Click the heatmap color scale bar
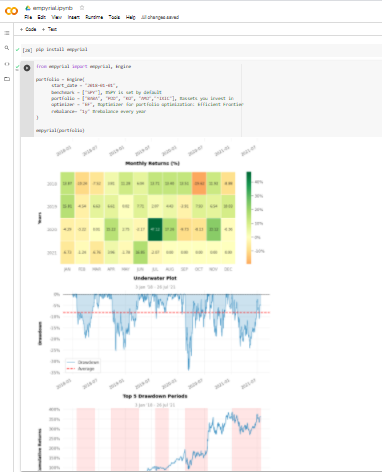 pos(249,218)
